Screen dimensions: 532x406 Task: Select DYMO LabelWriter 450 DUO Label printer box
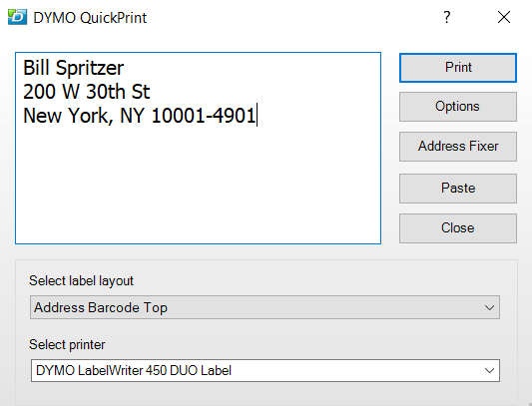(265, 370)
